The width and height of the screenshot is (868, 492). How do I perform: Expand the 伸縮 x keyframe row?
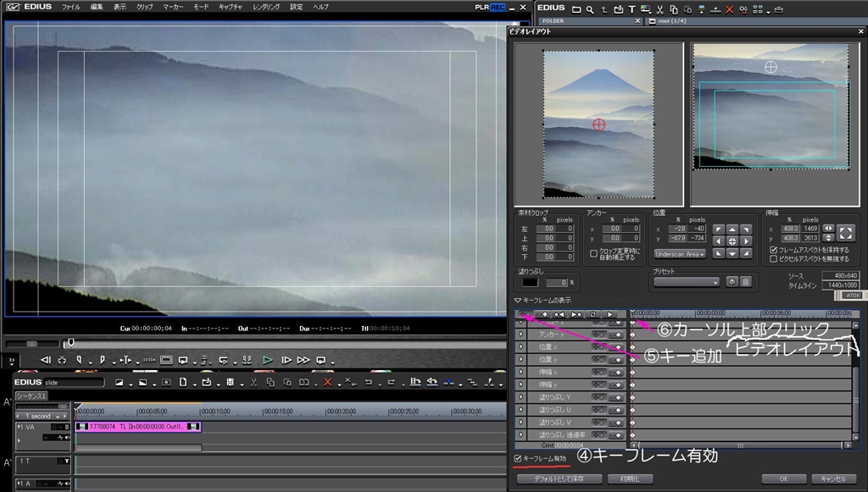tap(520, 372)
